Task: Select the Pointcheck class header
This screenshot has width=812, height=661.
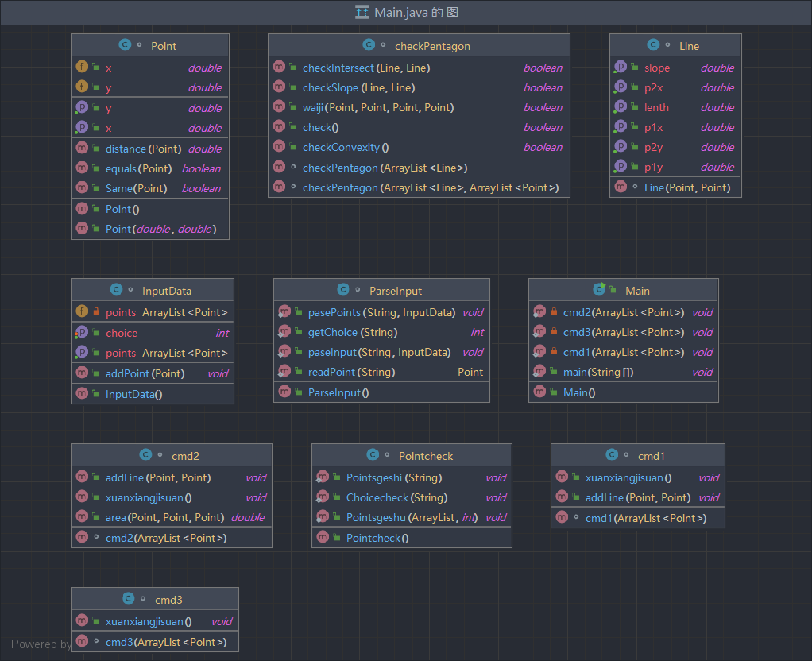Action: coord(412,455)
